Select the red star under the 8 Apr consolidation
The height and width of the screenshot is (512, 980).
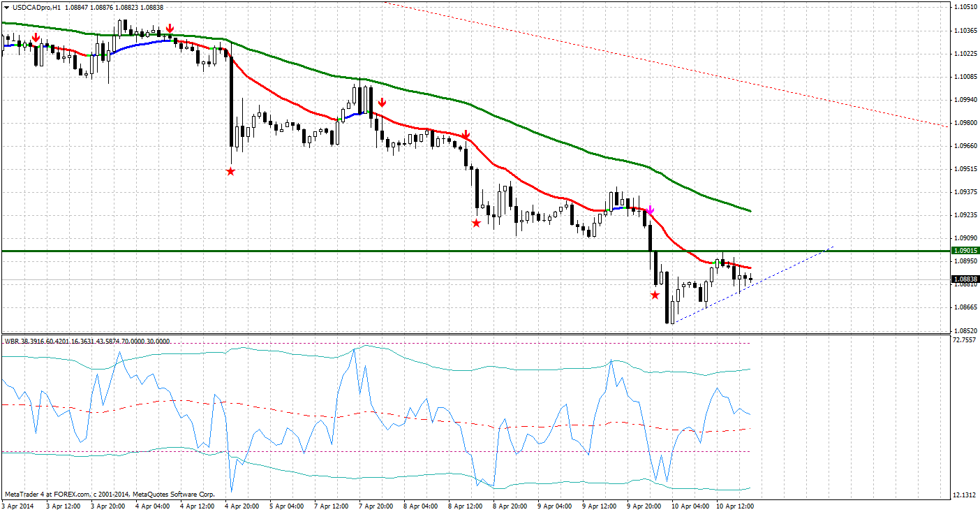(x=477, y=222)
